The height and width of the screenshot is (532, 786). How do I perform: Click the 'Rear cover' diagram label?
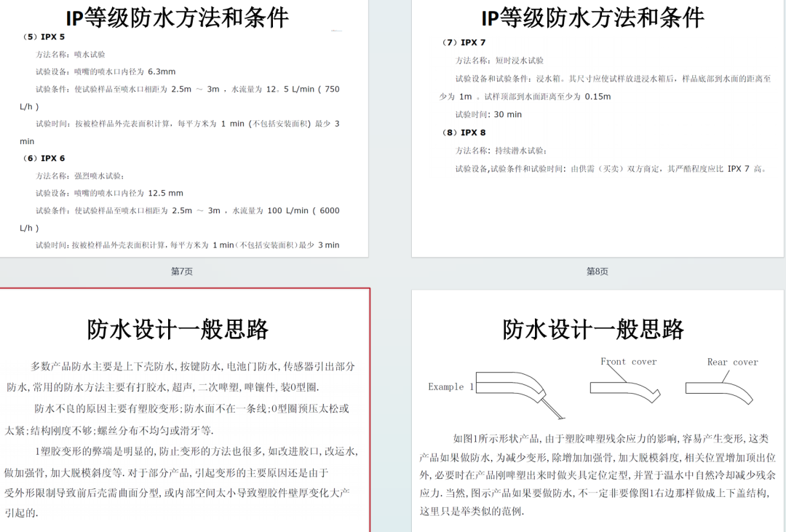[x=732, y=362]
